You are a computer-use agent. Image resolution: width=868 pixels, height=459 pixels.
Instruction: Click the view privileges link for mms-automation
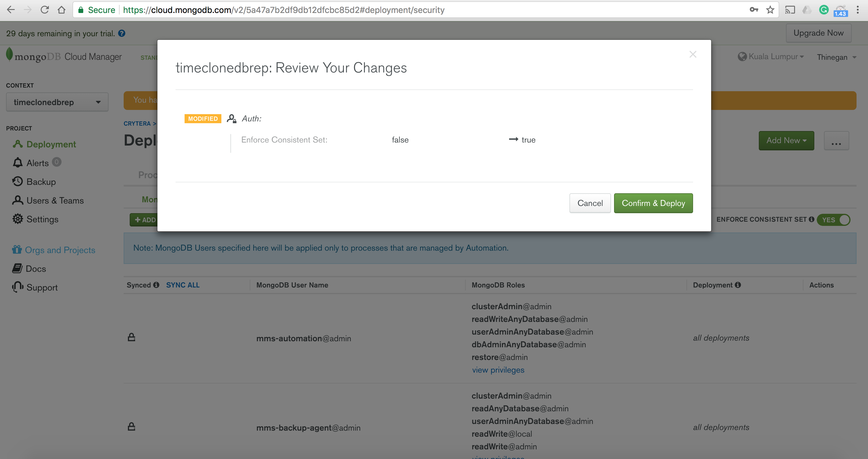[498, 369]
